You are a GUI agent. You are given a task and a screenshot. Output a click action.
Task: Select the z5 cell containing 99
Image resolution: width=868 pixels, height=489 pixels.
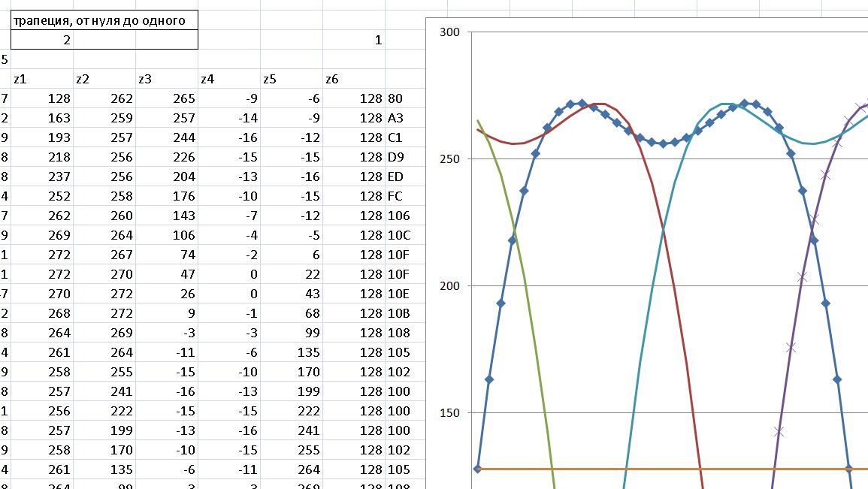click(x=291, y=333)
